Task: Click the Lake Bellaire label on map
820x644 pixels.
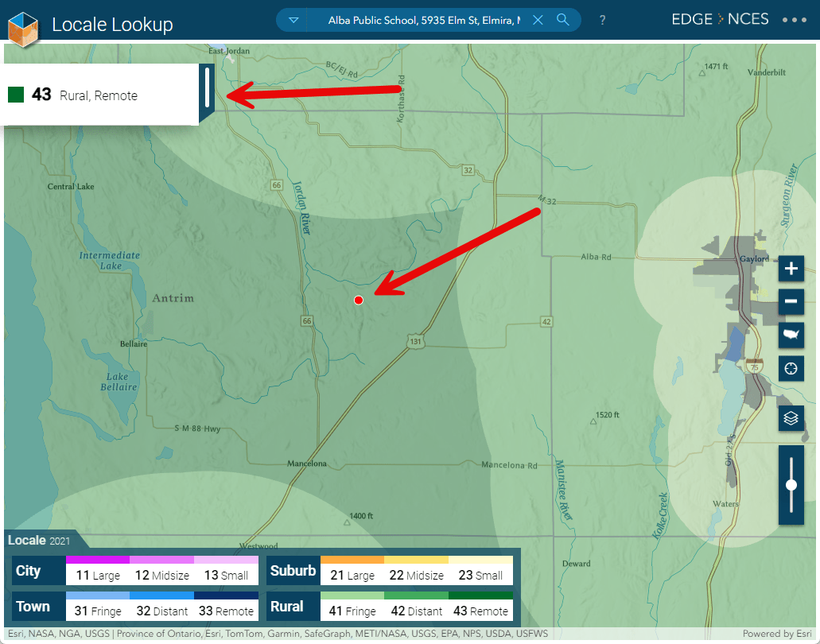Action: [119, 382]
